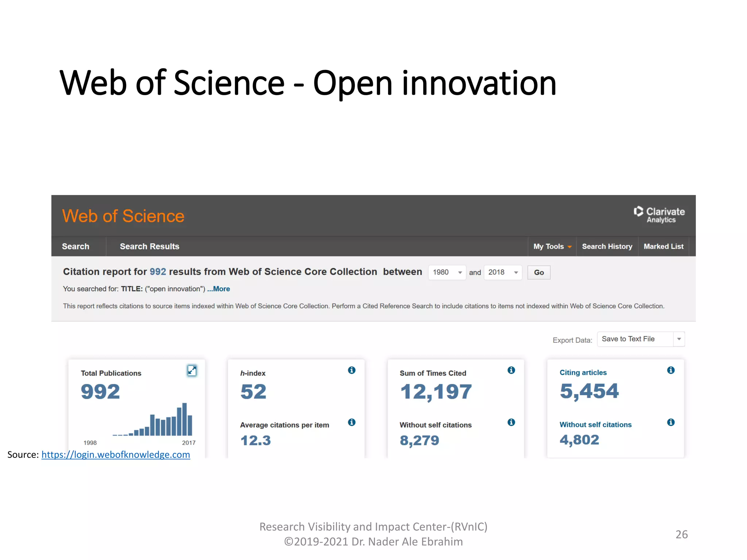Expand the Total Publications chart icon
747x560 pixels.
[x=192, y=370]
